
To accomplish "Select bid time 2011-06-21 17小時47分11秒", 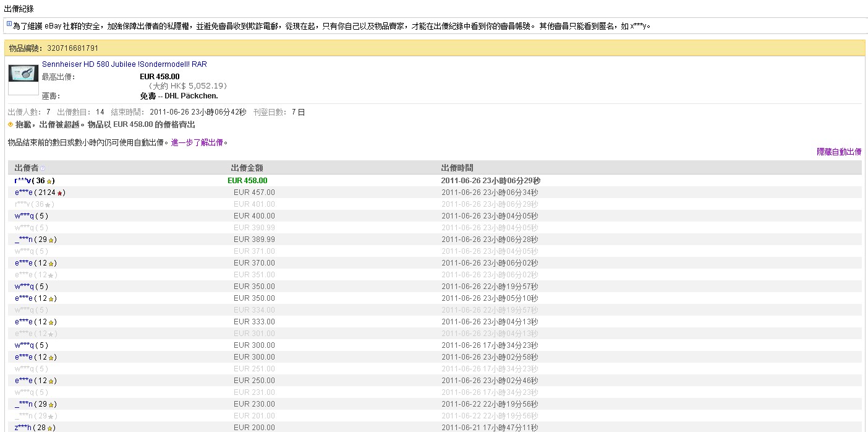I will click(490, 428).
